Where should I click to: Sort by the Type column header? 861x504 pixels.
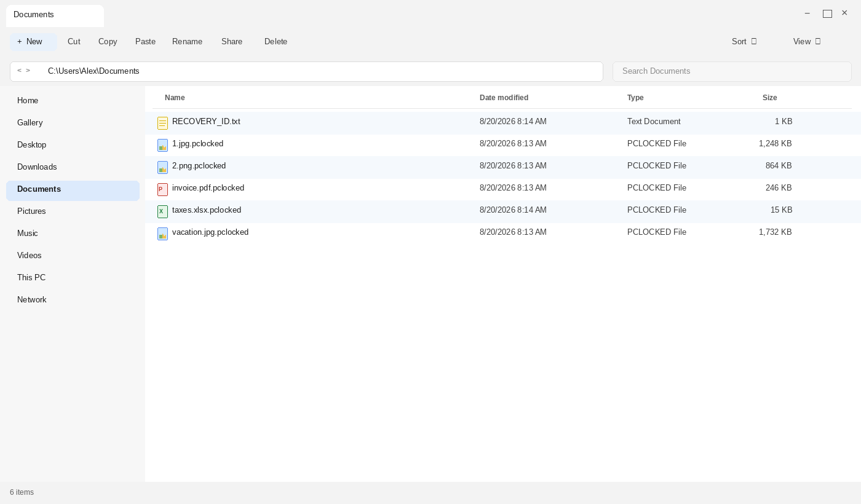635,98
